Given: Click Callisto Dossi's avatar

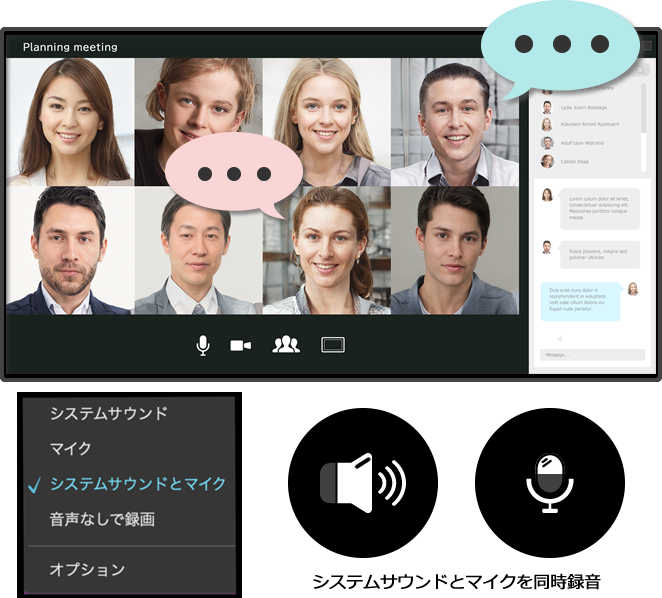Looking at the screenshot, I should pyautogui.click(x=547, y=161).
